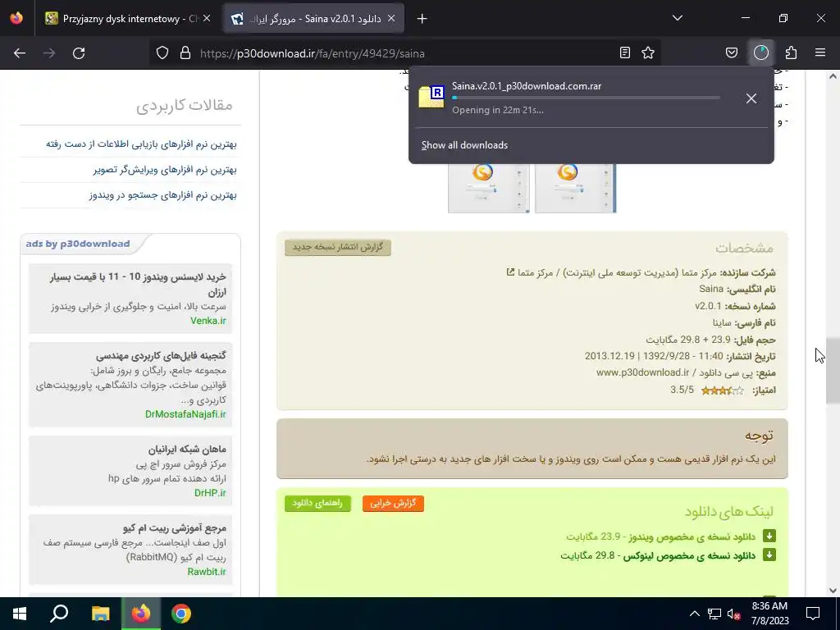This screenshot has width=840, height=630.
Task: Open the DrHP.ir ad link
Action: pos(210,493)
